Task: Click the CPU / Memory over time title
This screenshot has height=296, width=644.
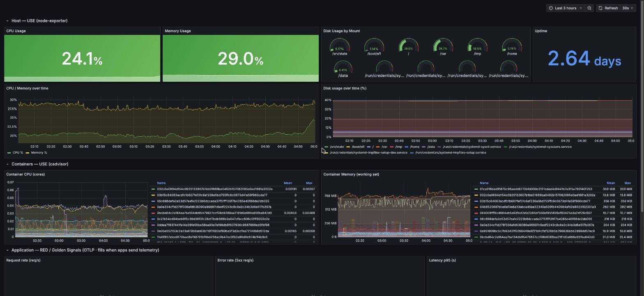Action: coord(27,88)
